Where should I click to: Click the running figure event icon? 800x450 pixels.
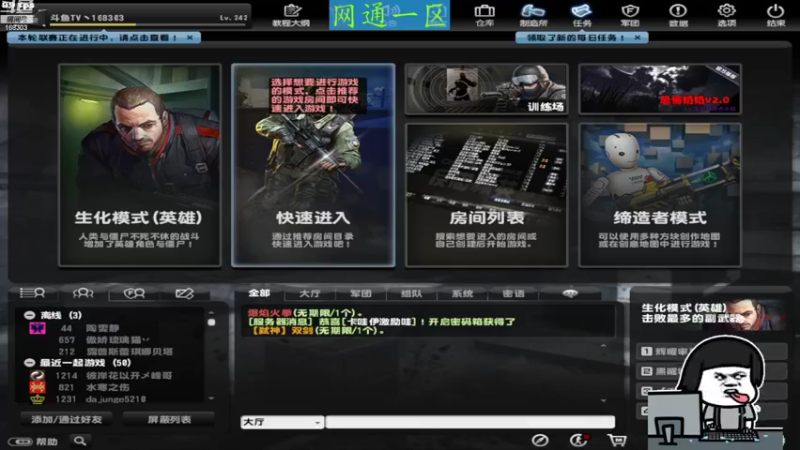579,440
